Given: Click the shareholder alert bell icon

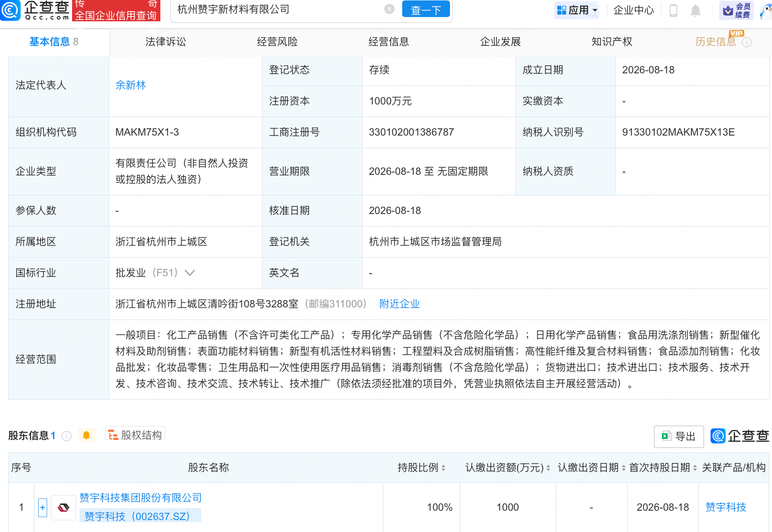Looking at the screenshot, I should [86, 435].
